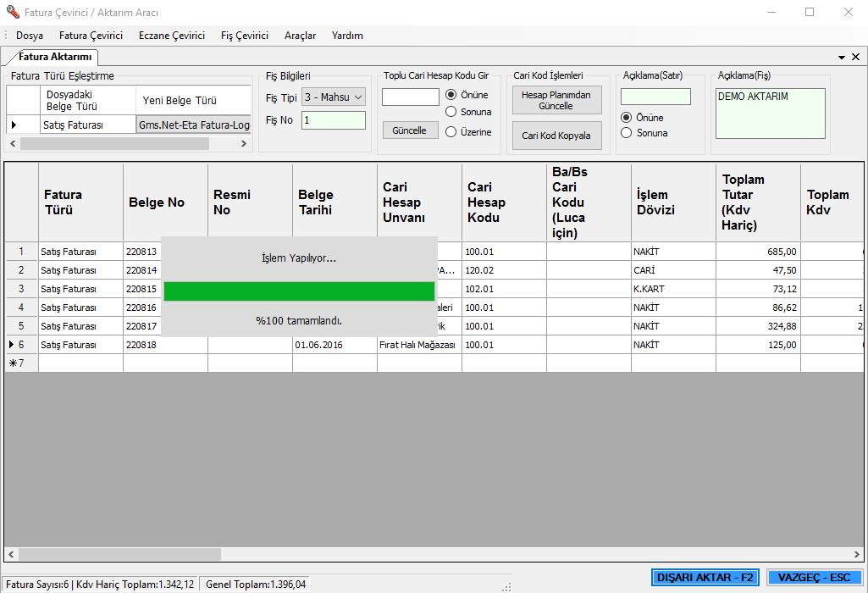868x593 pixels.
Task: Select Sonuna in Toplu Cari Hesap Kodu
Action: (x=468, y=112)
